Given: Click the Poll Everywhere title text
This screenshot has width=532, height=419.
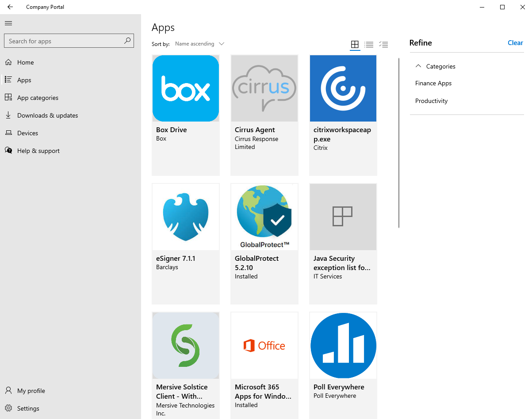Looking at the screenshot, I should click(339, 387).
